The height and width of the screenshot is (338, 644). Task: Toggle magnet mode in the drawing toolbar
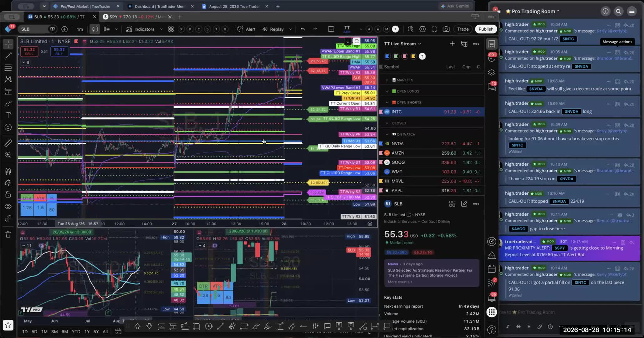8,171
